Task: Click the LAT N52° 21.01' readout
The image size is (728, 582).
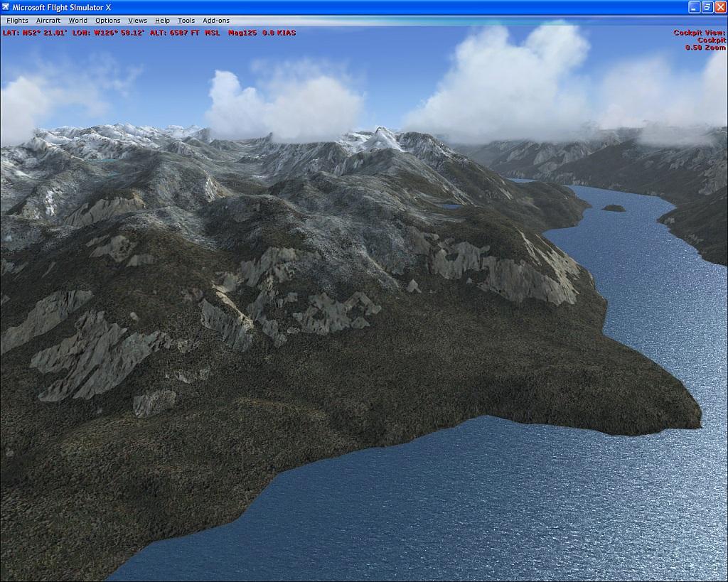Action: 35,33
